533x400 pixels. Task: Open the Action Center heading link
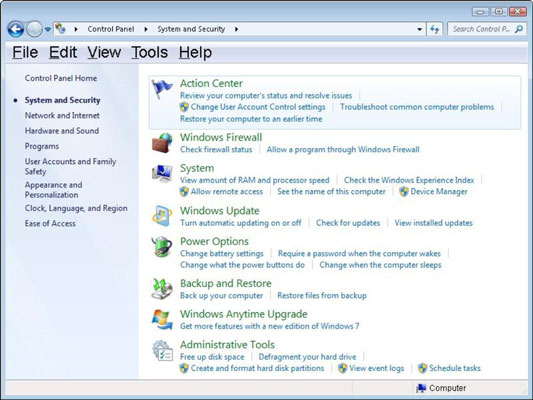(211, 83)
